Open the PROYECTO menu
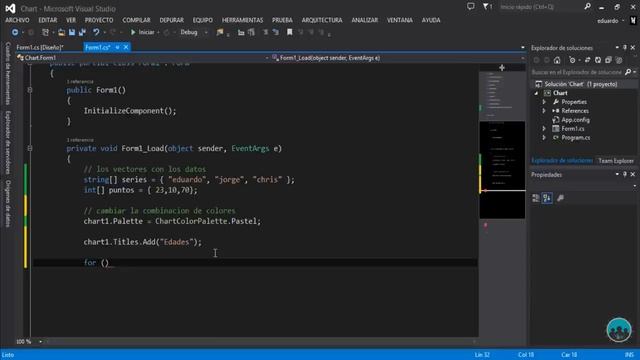Viewport: 640px width, 360px height. coord(99,20)
